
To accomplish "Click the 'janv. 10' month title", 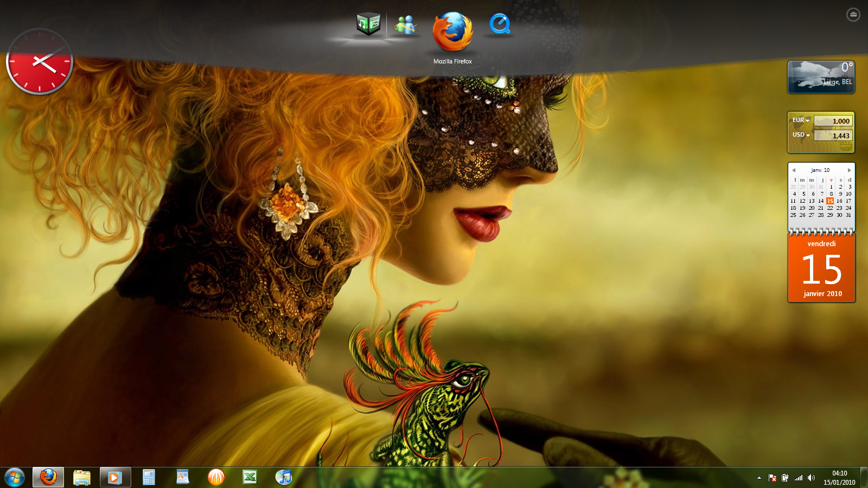I will click(820, 170).
